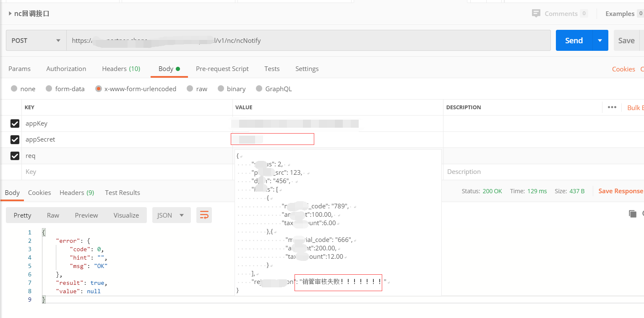Click the DESCRIPTION column header
This screenshot has height=318, width=644.
point(464,107)
